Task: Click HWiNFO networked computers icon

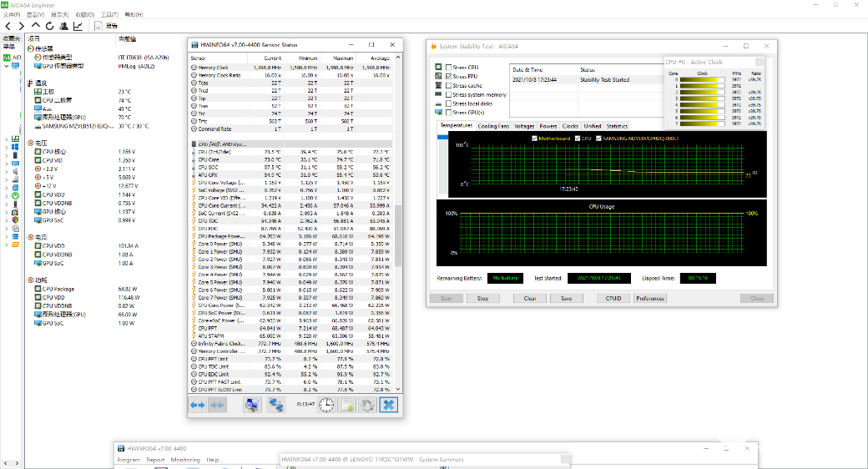Action: point(275,405)
